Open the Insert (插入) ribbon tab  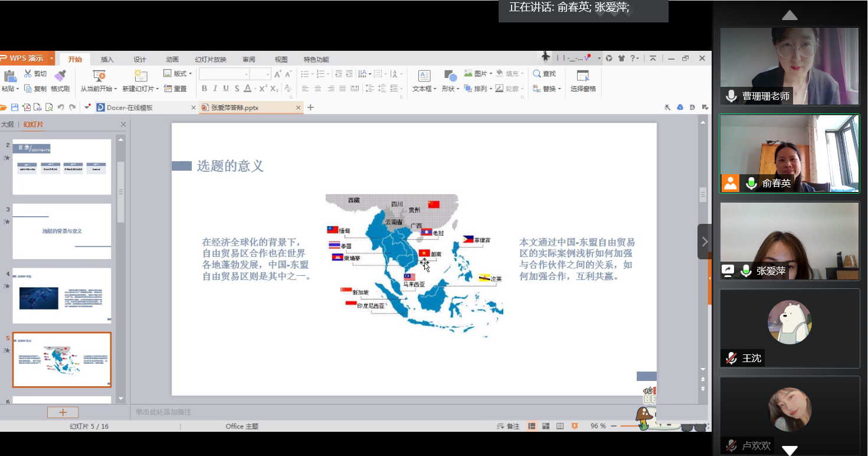click(x=107, y=60)
